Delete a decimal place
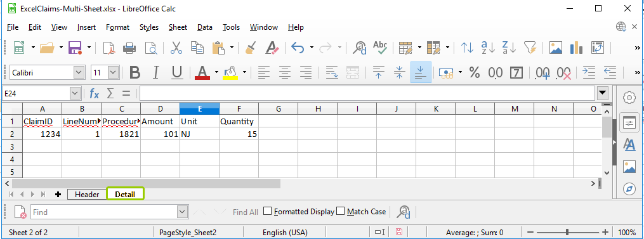The image size is (644, 239). tap(563, 73)
